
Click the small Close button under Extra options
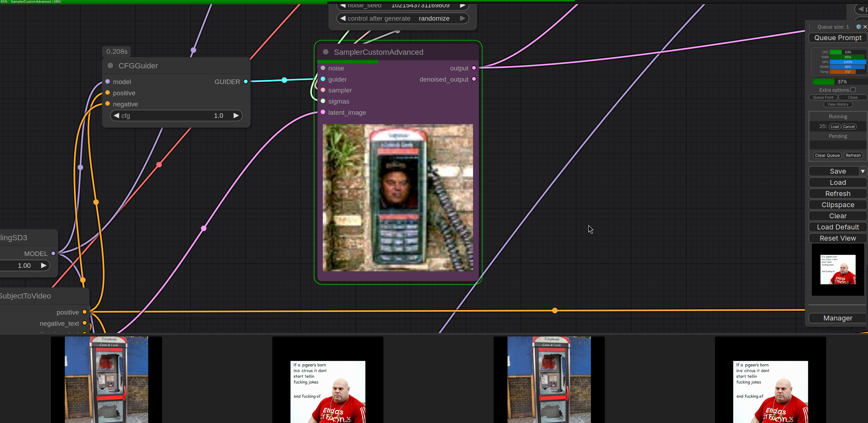(853, 97)
